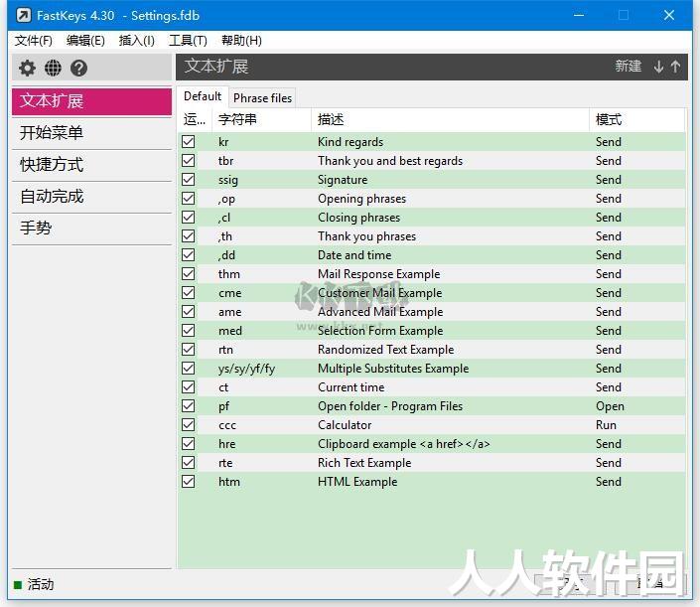Select 'Thank you and best regards' row

(431, 160)
